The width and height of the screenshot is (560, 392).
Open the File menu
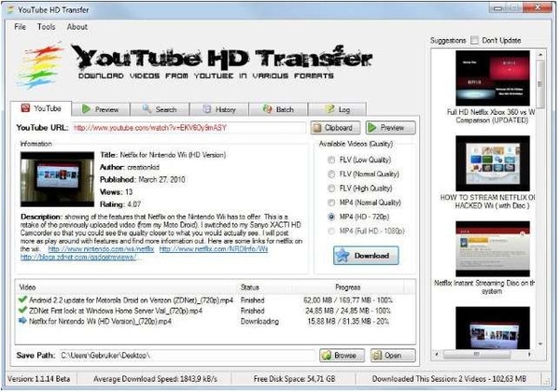pos(20,27)
